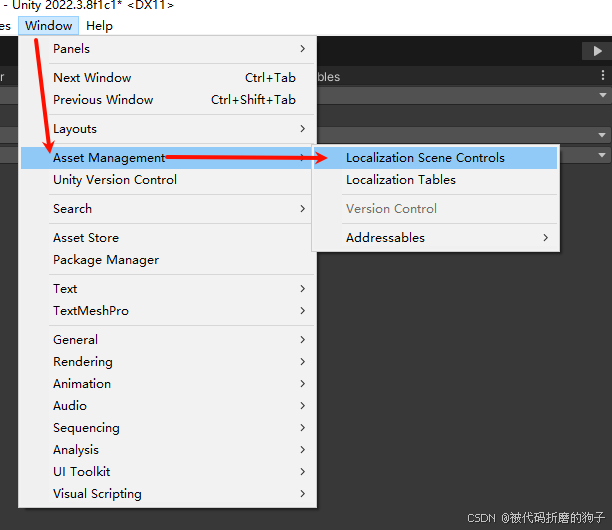Open Localization Tables window

[x=436, y=180]
